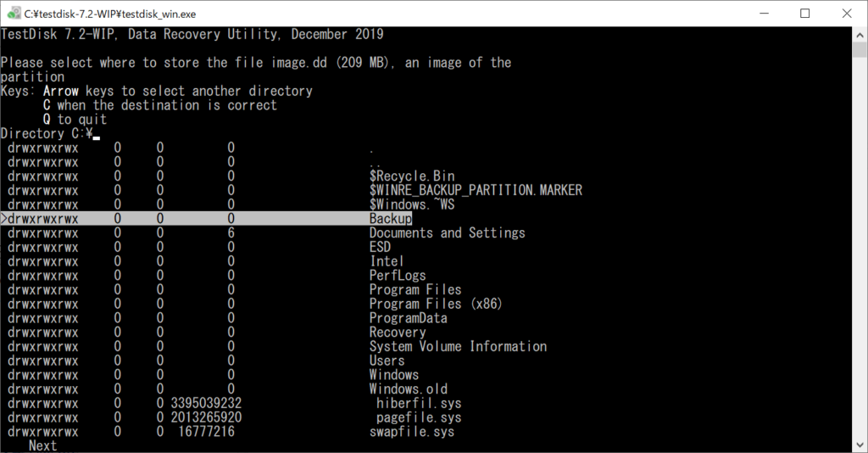868x453 pixels.
Task: Click the parent directory '..' entry
Action: (375, 164)
